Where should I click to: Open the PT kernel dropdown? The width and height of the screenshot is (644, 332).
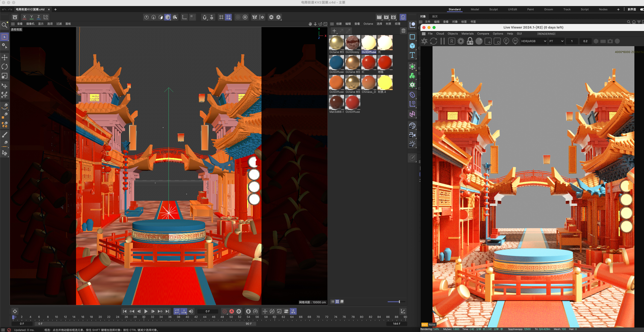(556, 41)
